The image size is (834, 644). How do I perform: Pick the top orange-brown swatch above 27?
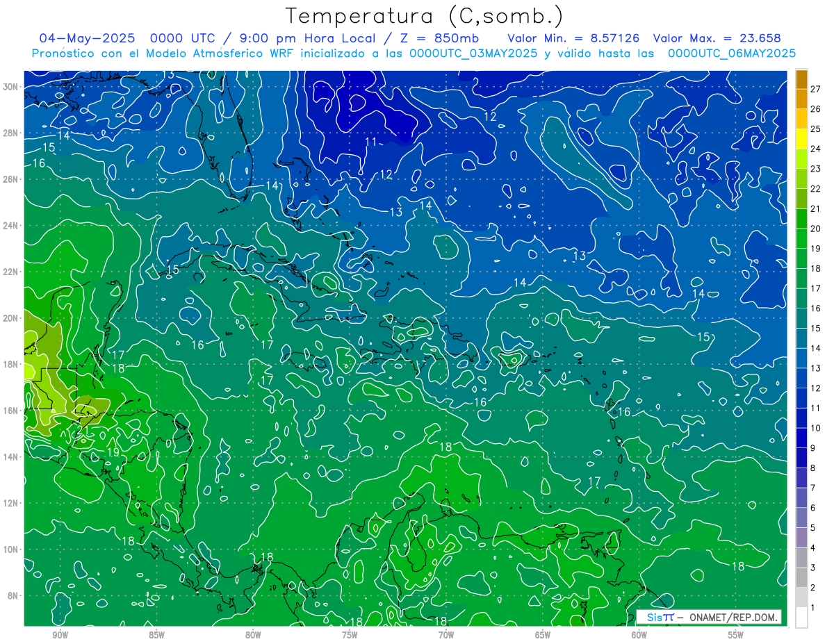(x=801, y=79)
